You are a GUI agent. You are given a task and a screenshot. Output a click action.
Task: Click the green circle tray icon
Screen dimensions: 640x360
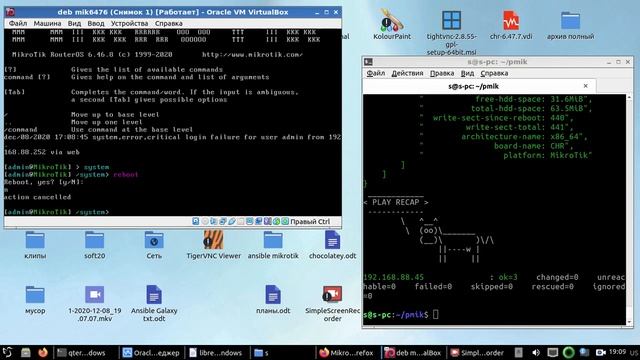[x=568, y=352]
